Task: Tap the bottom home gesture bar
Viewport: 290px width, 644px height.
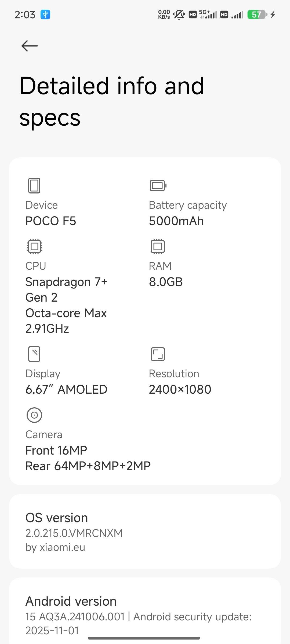Action: tap(144, 638)
